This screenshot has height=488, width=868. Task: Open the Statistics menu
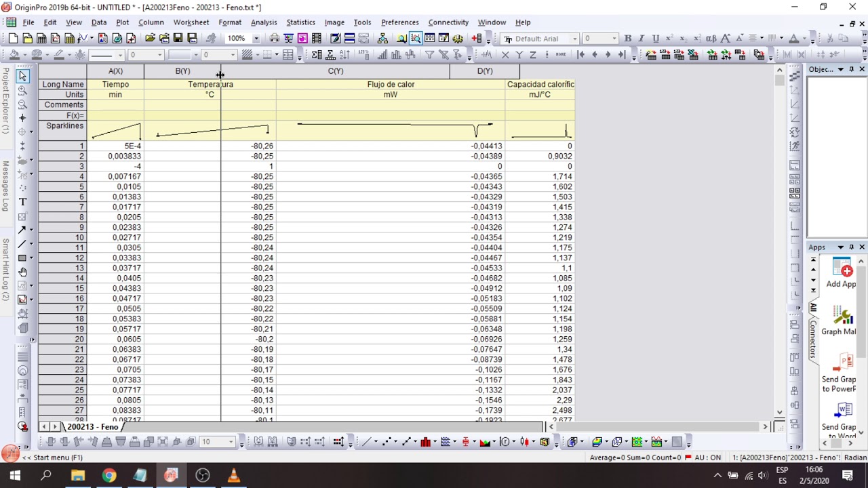300,22
